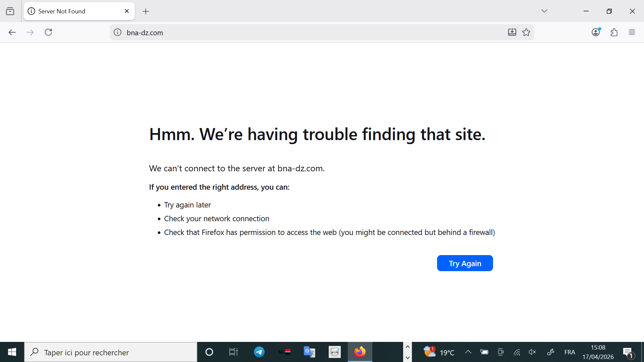
Task: Mute or unmute system volume icon
Action: tap(532, 352)
